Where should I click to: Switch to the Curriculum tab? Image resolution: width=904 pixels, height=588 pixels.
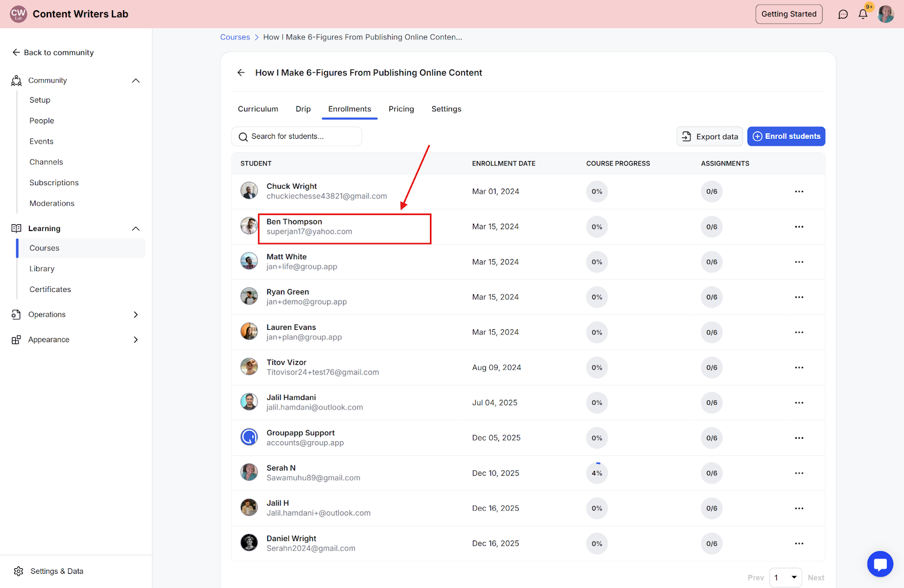coord(258,109)
